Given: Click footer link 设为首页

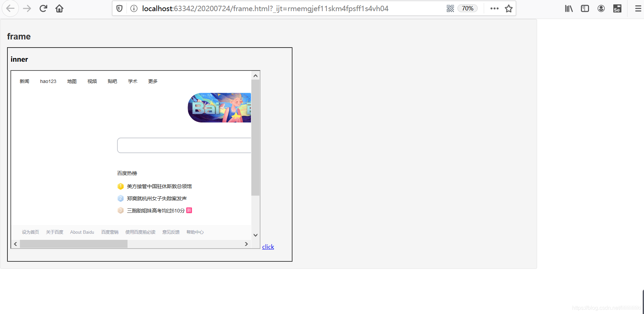Looking at the screenshot, I should pos(30,232).
